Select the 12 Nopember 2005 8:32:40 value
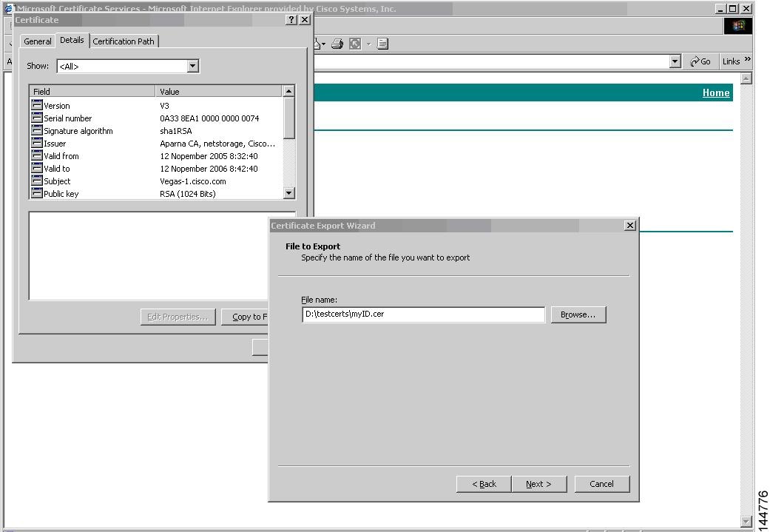Screen dimensions: 770x532 (x=209, y=156)
